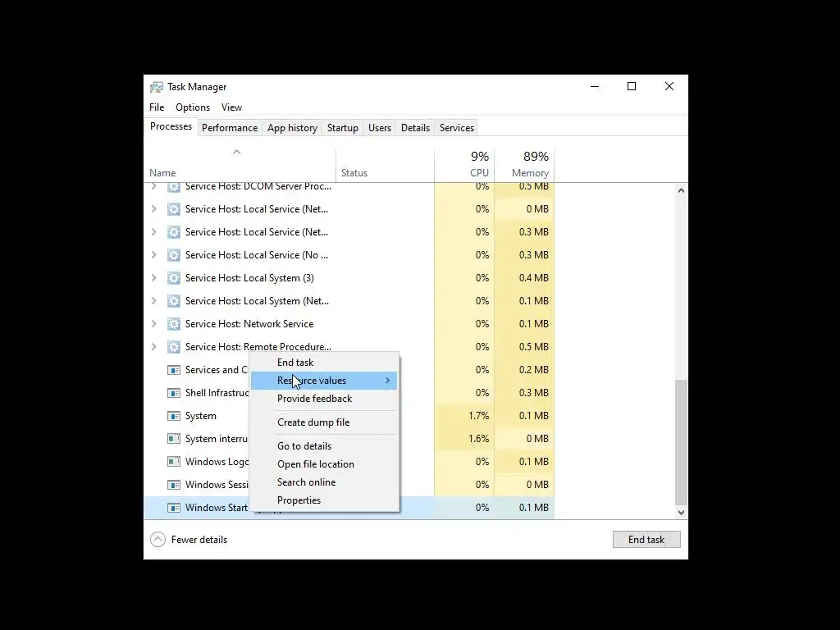840x630 pixels.
Task: Open the Resource values submenu arrow
Action: tap(388, 381)
